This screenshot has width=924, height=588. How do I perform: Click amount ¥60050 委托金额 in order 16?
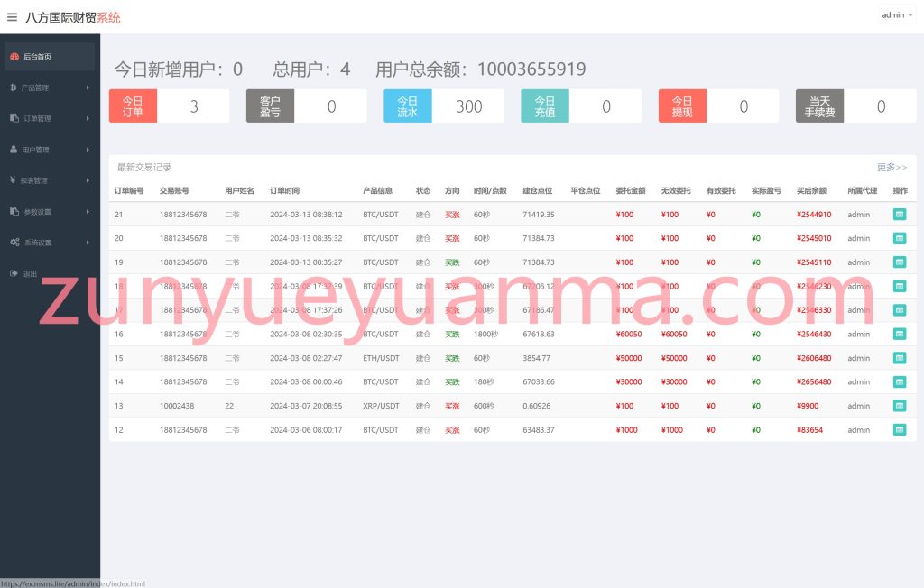click(x=629, y=334)
